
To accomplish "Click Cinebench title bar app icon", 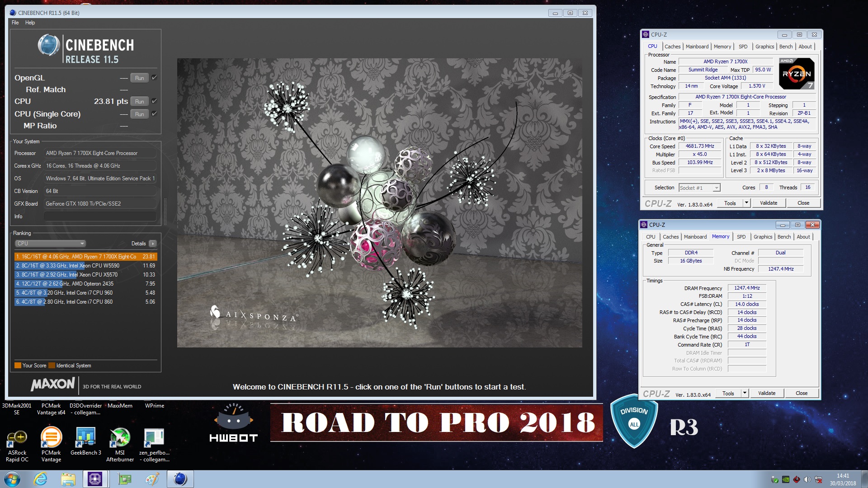I will [12, 13].
